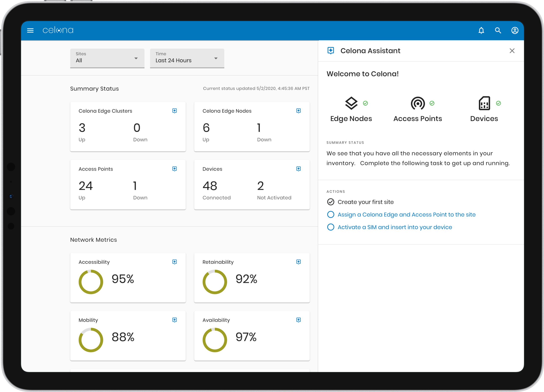Select Devices in the assistant panel

coord(484,109)
